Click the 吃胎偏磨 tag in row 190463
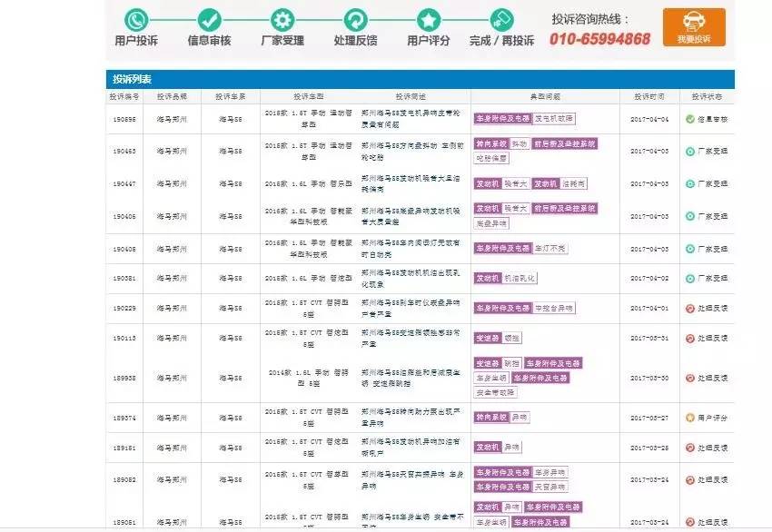The width and height of the screenshot is (772, 532). tap(491, 159)
